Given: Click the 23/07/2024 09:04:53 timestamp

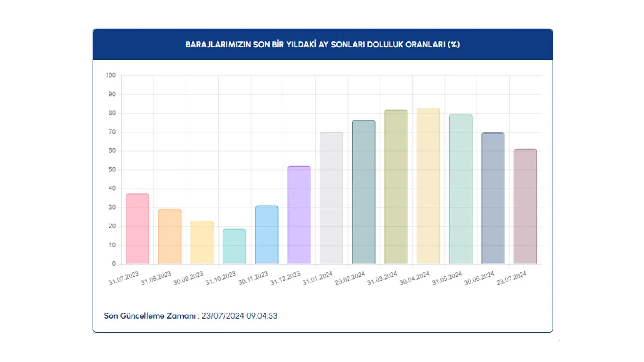Looking at the screenshot, I should point(239,316).
